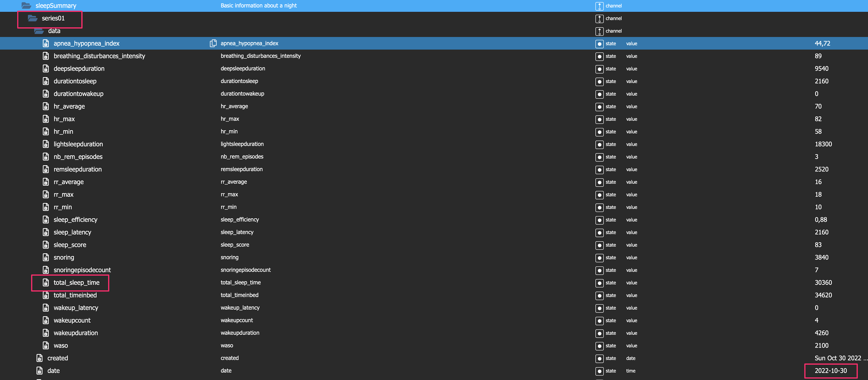
Task: Select the total_sleep_time tree item
Action: (x=77, y=282)
